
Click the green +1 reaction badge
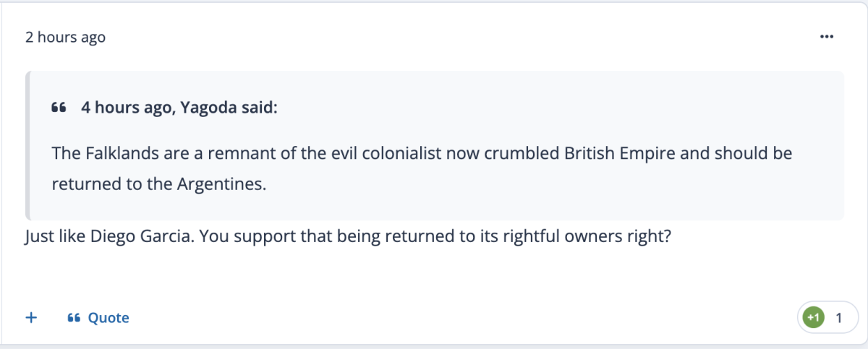point(814,317)
